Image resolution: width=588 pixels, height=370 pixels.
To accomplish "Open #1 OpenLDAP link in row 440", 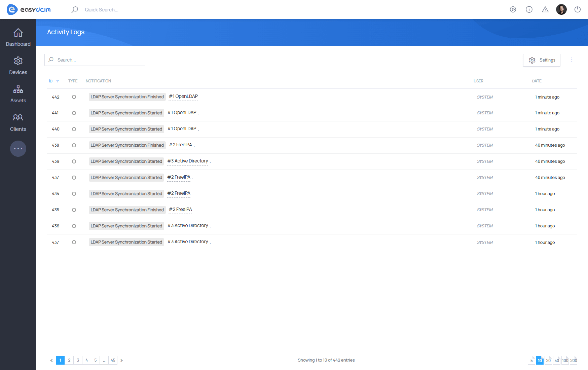I will click(x=182, y=129).
